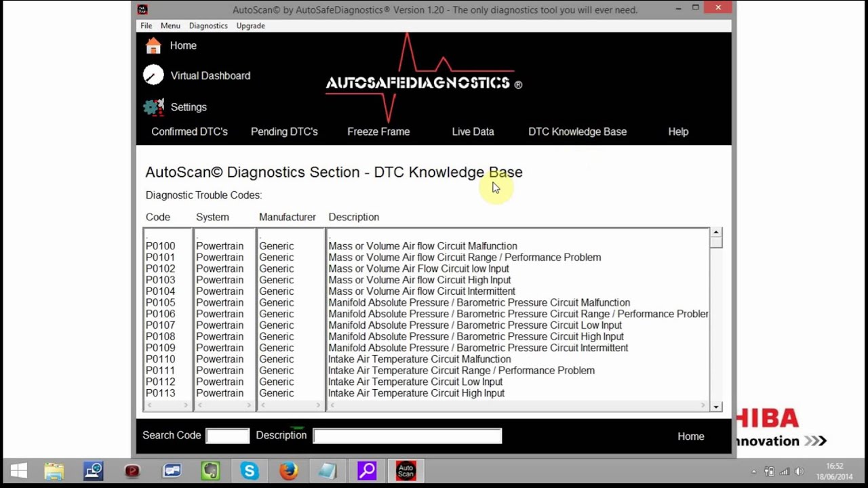Open the Upgrade menu
The image size is (868, 488).
[250, 26]
